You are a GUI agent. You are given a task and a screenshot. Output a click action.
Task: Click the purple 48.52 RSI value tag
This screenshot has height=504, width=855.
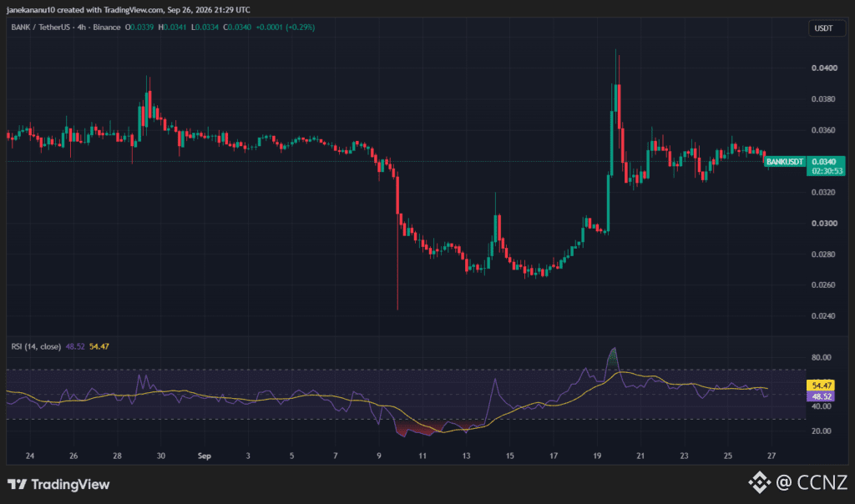(821, 396)
